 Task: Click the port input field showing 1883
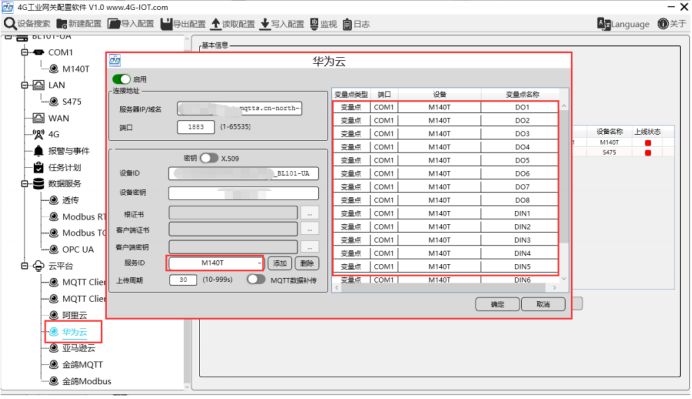pos(196,127)
